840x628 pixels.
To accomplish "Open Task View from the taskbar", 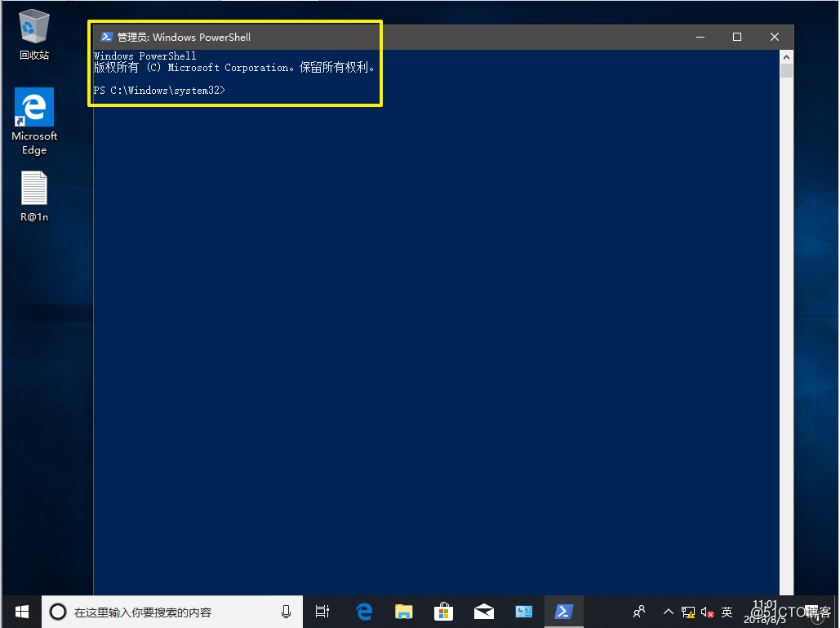I will pos(322,612).
